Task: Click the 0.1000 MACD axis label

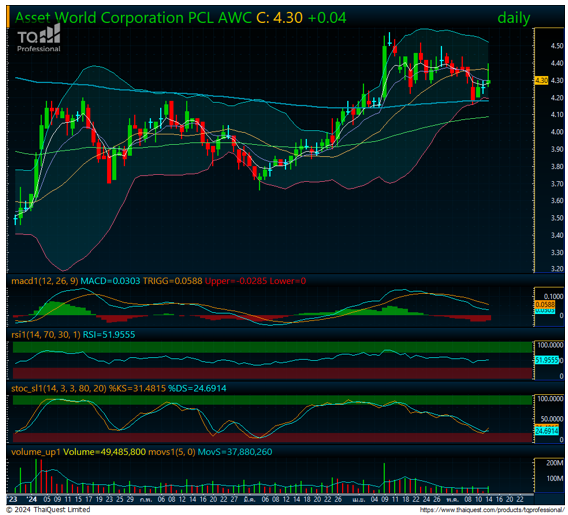Action: [x=554, y=296]
